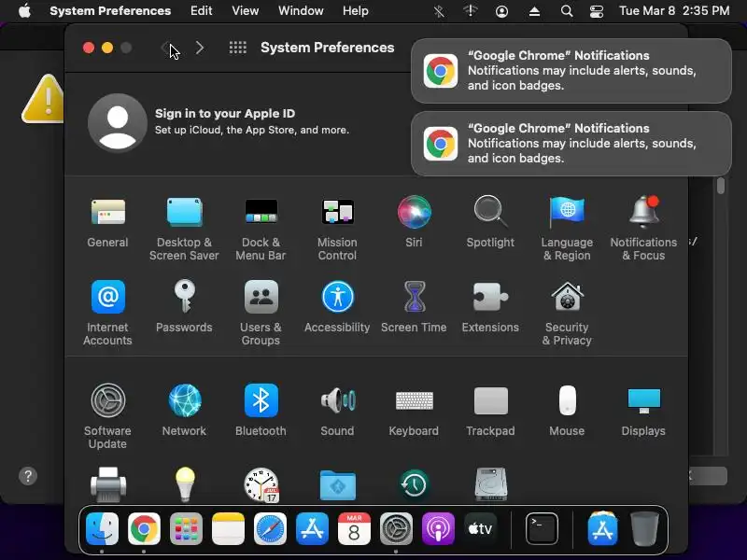747x560 pixels.
Task: Click the date and time in menu bar
Action: pos(674,10)
